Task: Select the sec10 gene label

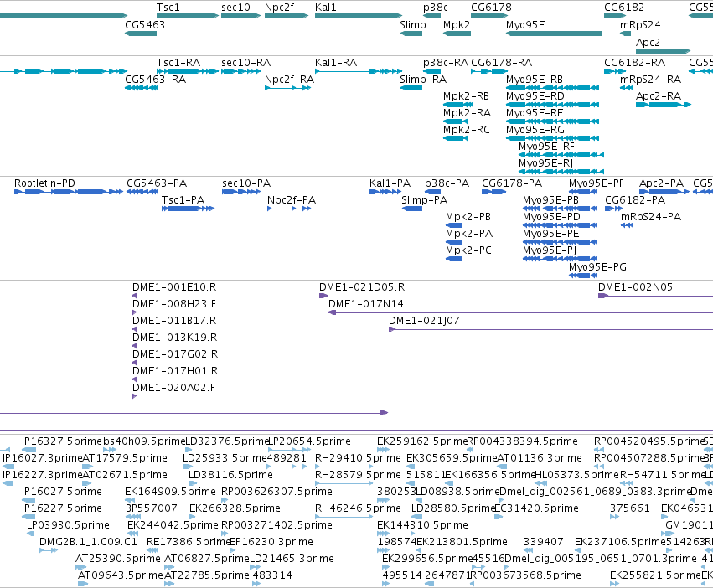Action: [x=235, y=8]
